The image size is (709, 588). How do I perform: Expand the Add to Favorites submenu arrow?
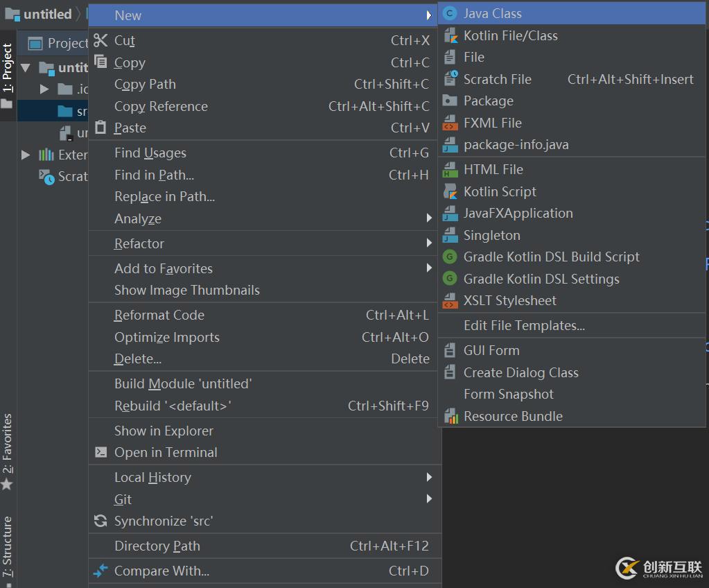(428, 268)
